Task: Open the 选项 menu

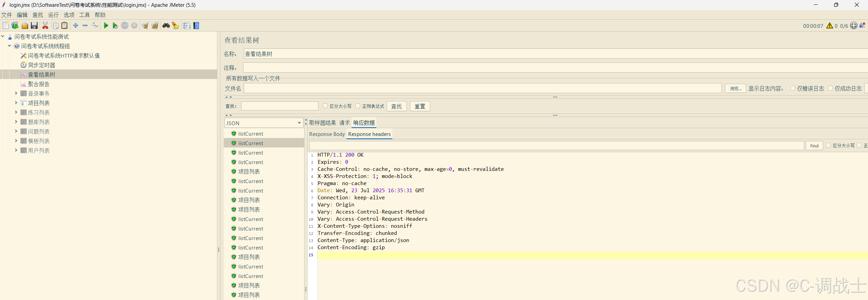Action: point(69,15)
